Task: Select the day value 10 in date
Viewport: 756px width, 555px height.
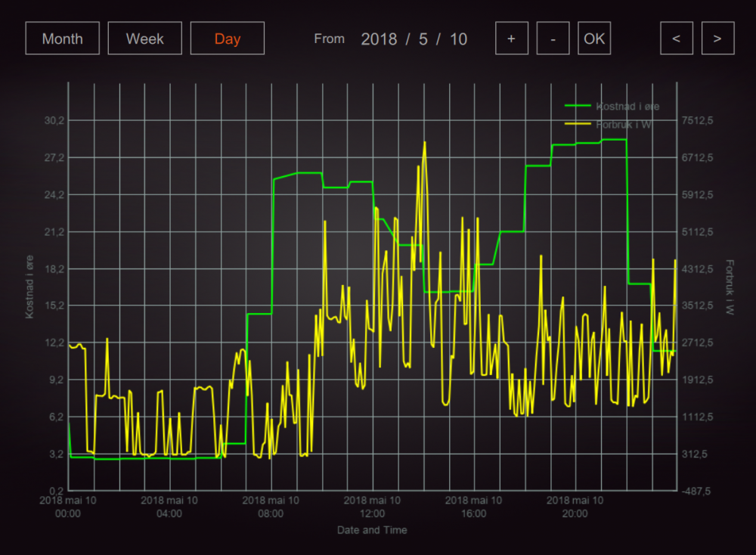Action: click(458, 39)
